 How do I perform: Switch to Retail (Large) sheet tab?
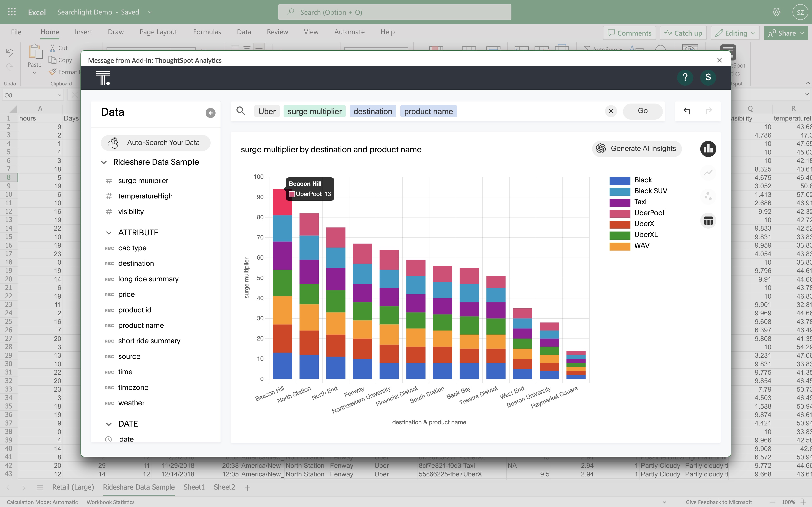pos(73,487)
